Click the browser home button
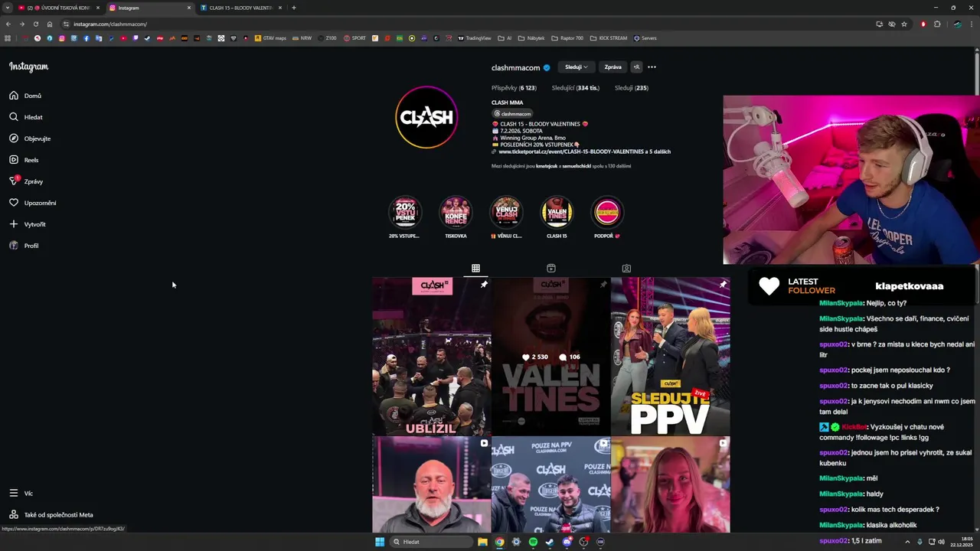 point(50,24)
